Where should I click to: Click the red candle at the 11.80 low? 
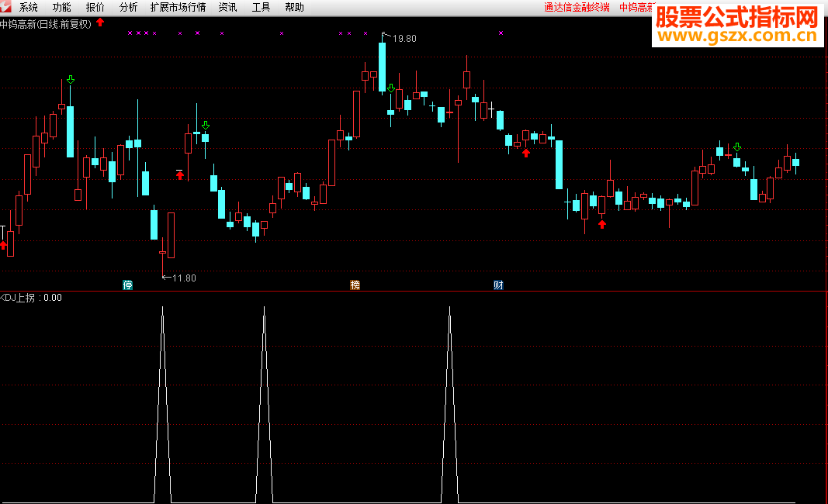tap(163, 254)
